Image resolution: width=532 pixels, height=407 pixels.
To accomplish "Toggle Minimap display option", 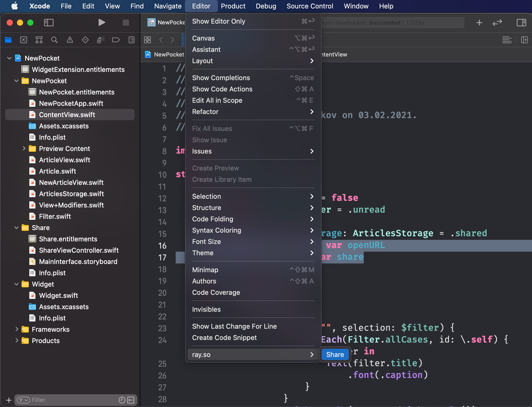I will tap(205, 270).
